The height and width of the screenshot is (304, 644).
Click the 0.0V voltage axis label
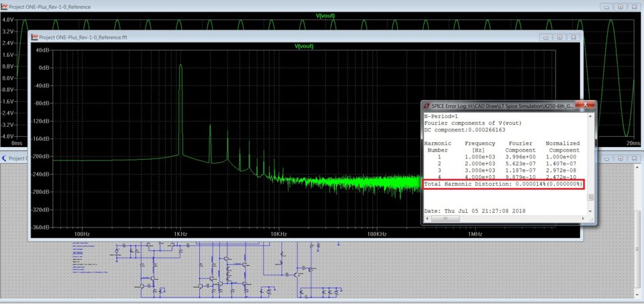coord(8,78)
